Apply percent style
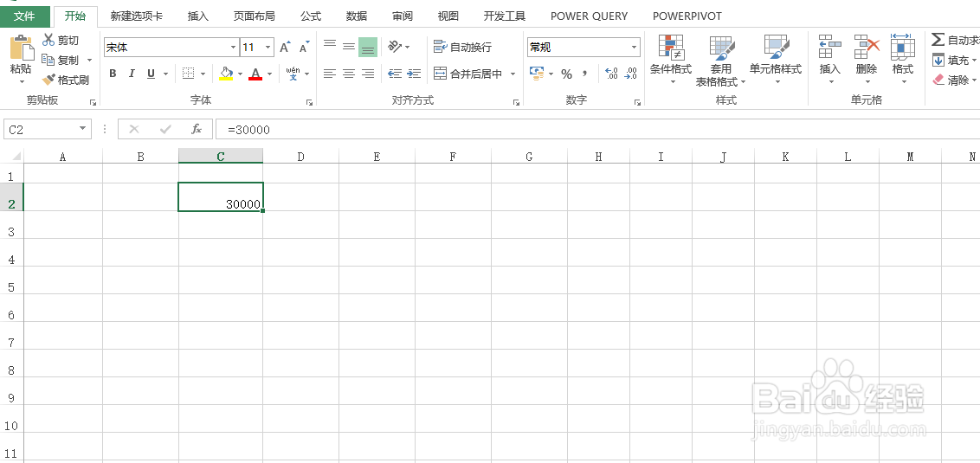 click(x=566, y=74)
